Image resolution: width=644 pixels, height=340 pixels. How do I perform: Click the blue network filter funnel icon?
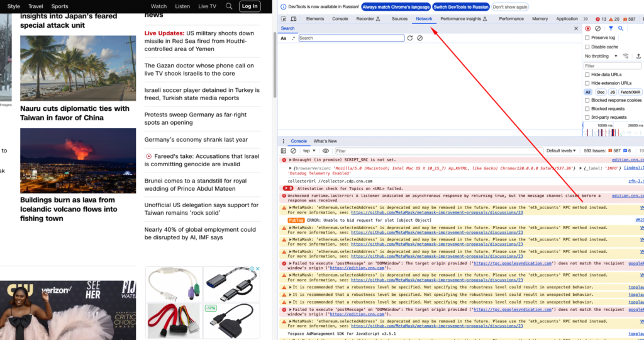coord(610,28)
